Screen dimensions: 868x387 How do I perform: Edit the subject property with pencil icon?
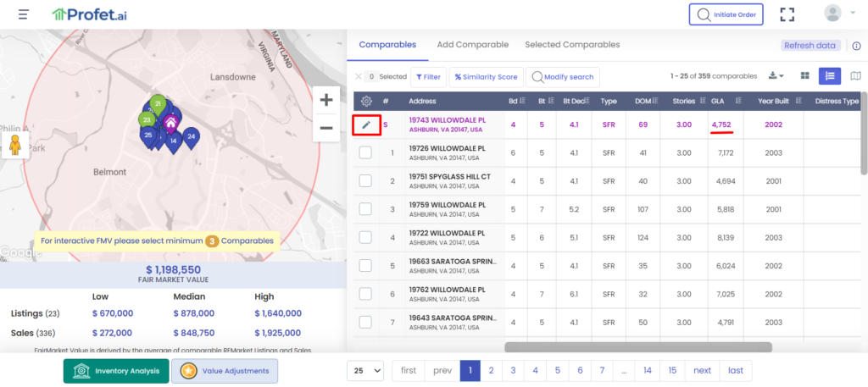(x=366, y=125)
